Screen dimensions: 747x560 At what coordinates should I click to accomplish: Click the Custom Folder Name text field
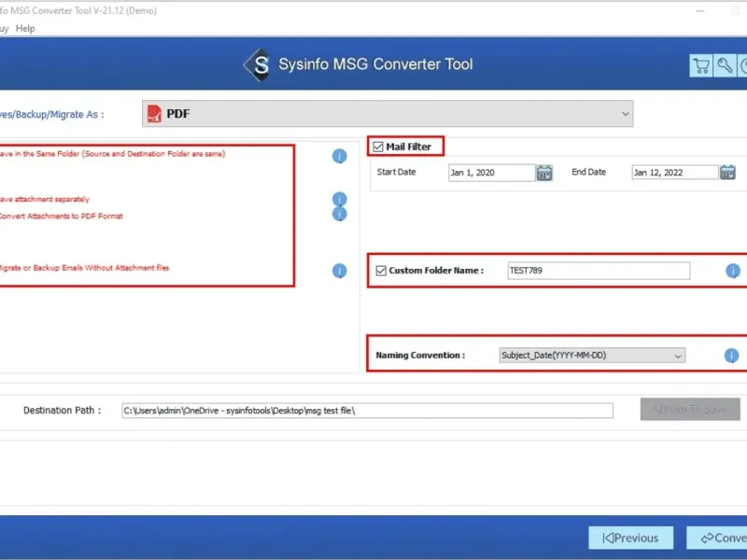click(599, 271)
